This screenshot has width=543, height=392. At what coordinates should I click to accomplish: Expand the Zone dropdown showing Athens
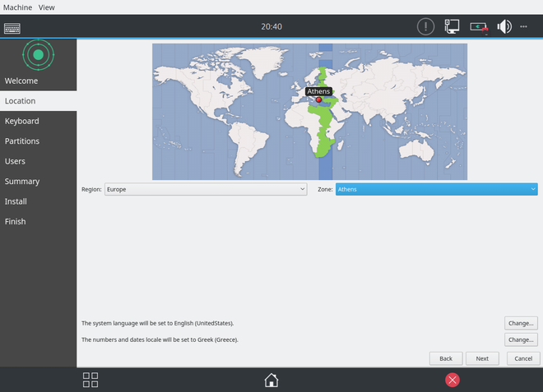[x=436, y=189]
